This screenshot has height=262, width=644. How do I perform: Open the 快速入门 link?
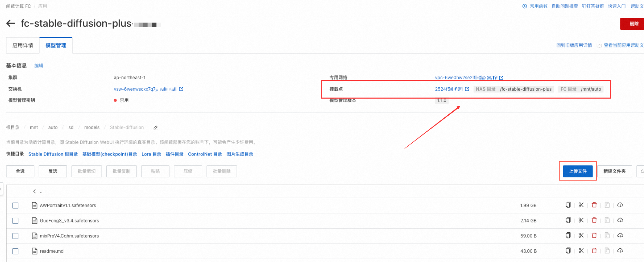click(617, 6)
